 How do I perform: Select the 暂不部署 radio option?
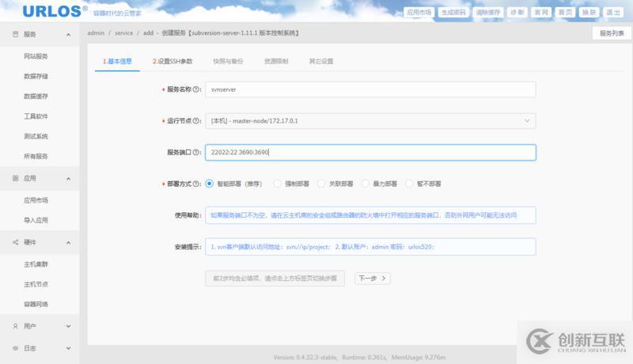410,184
